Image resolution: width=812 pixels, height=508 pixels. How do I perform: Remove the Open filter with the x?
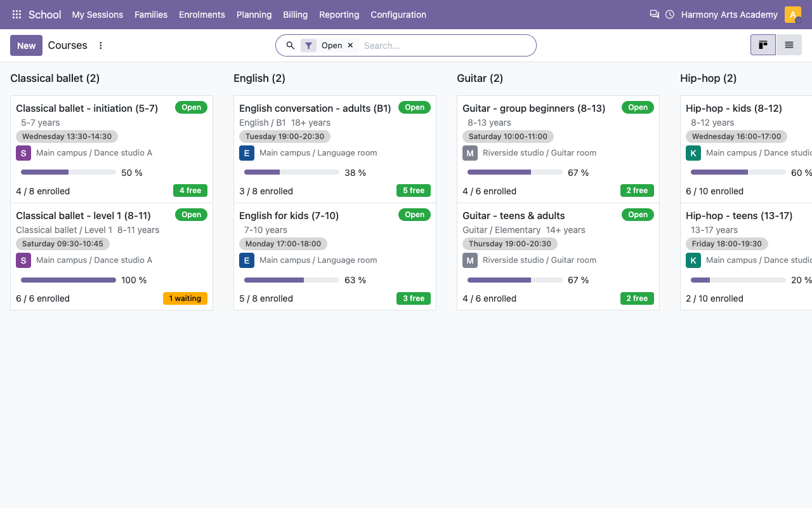point(350,46)
